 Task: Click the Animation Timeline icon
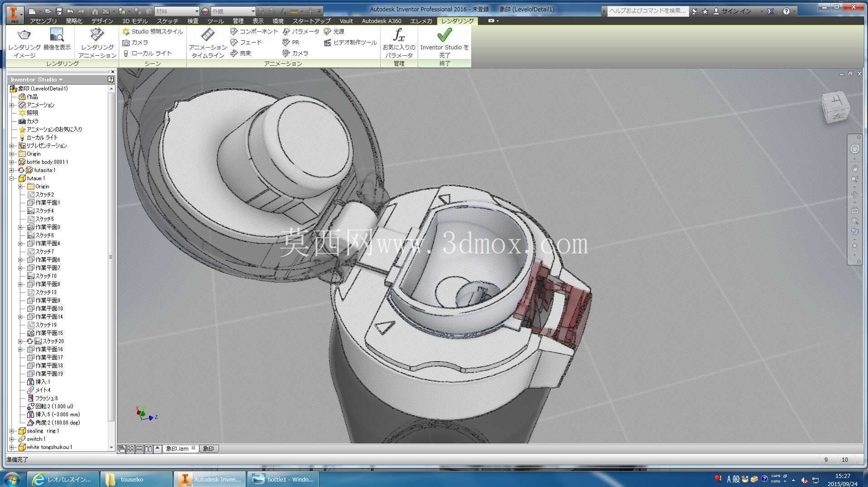pos(207,35)
